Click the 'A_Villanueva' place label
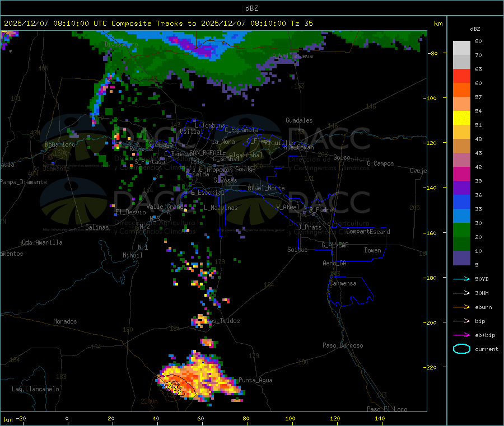Image resolution: width=504 pixels, height=426 pixels. 292,56
